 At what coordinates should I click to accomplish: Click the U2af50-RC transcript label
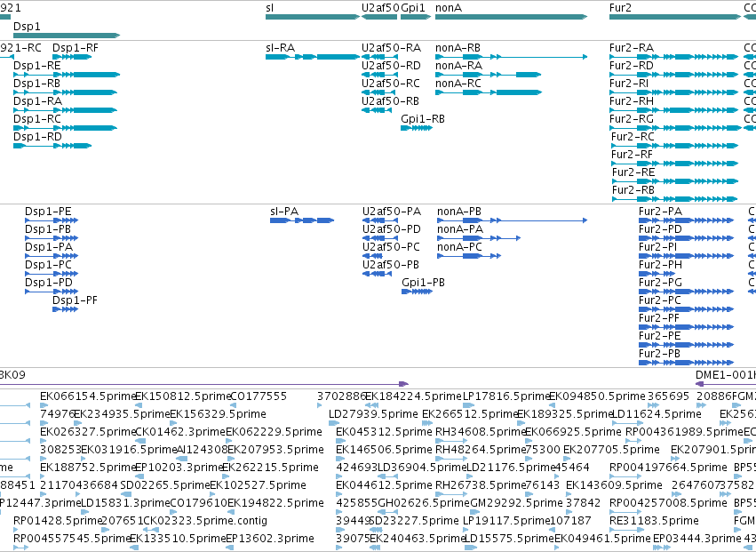pyautogui.click(x=391, y=84)
